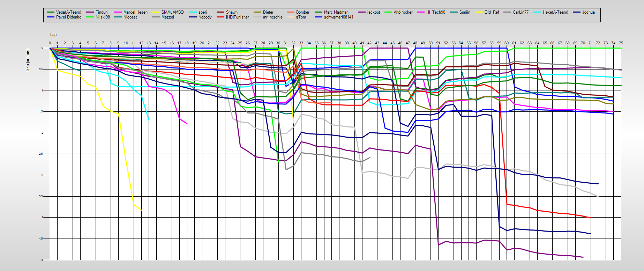Viewport: 644px width, 271px height.
Task: Click the Gap [in mins] axis label
Action: (x=28, y=60)
